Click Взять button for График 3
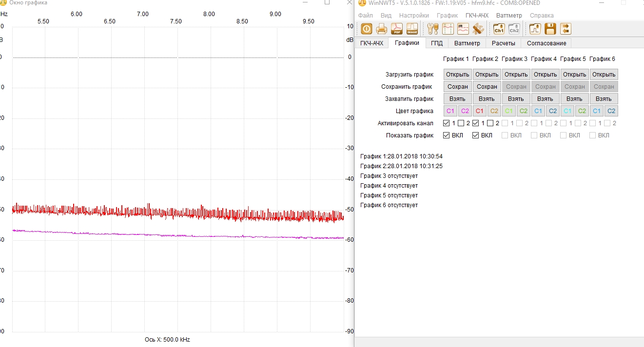Viewport: 644px width, 347px height. [x=516, y=99]
